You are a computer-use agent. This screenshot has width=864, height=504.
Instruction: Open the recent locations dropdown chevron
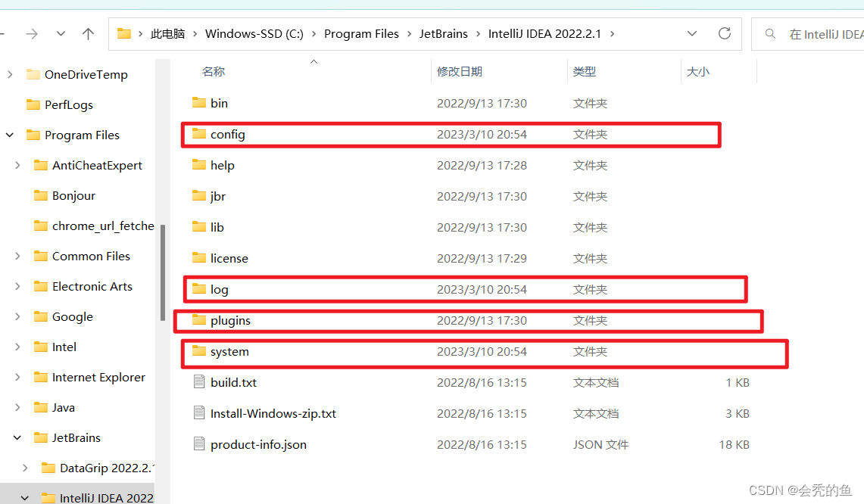pyautogui.click(x=61, y=34)
